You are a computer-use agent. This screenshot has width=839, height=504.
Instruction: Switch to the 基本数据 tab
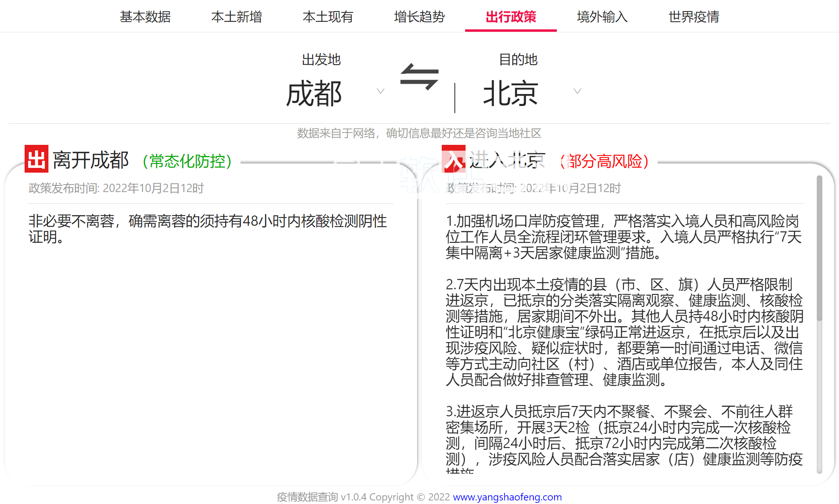(145, 17)
